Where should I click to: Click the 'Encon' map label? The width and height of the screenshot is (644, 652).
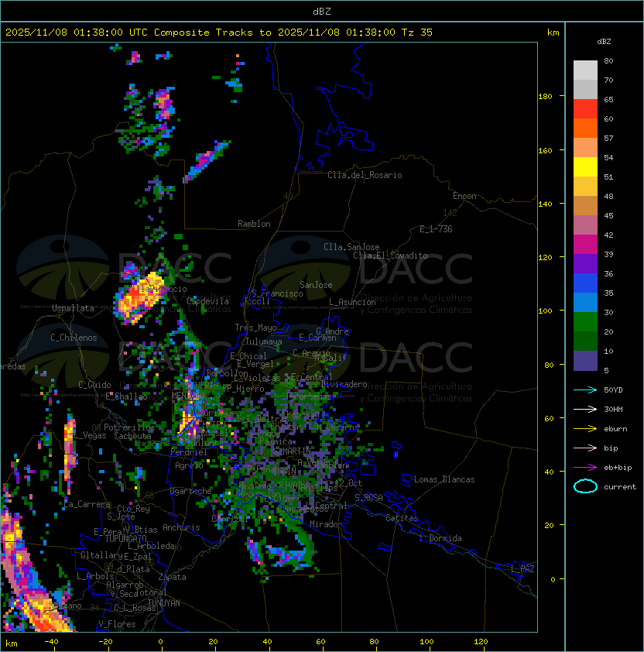point(464,196)
